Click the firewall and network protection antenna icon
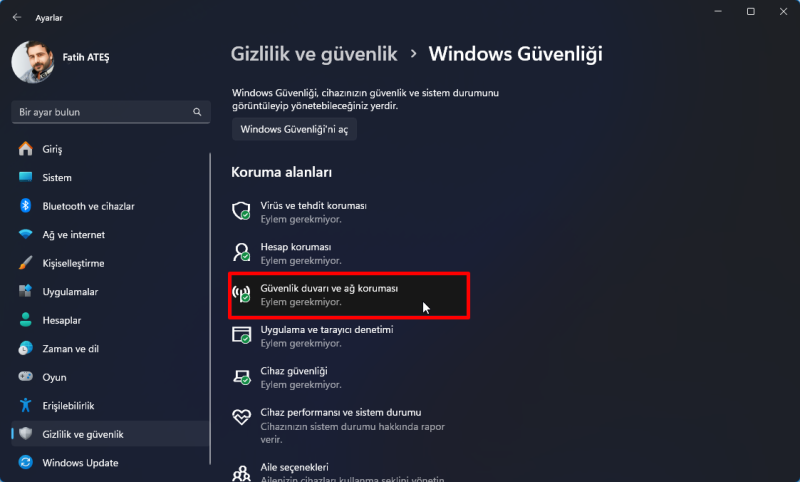The height and width of the screenshot is (482, 800). (241, 294)
